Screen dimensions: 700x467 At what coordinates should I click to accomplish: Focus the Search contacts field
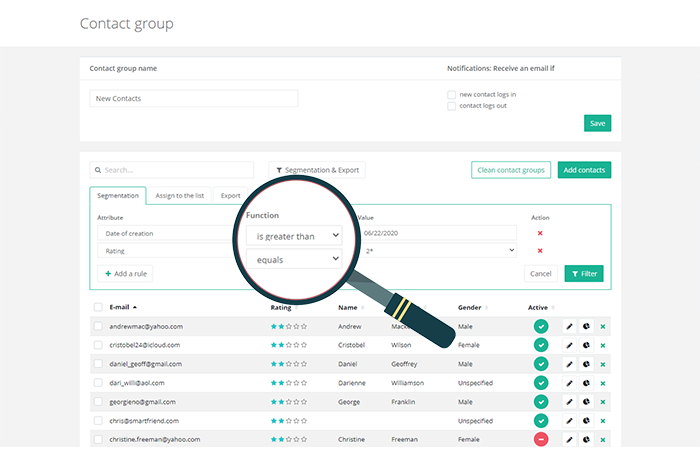click(x=171, y=170)
